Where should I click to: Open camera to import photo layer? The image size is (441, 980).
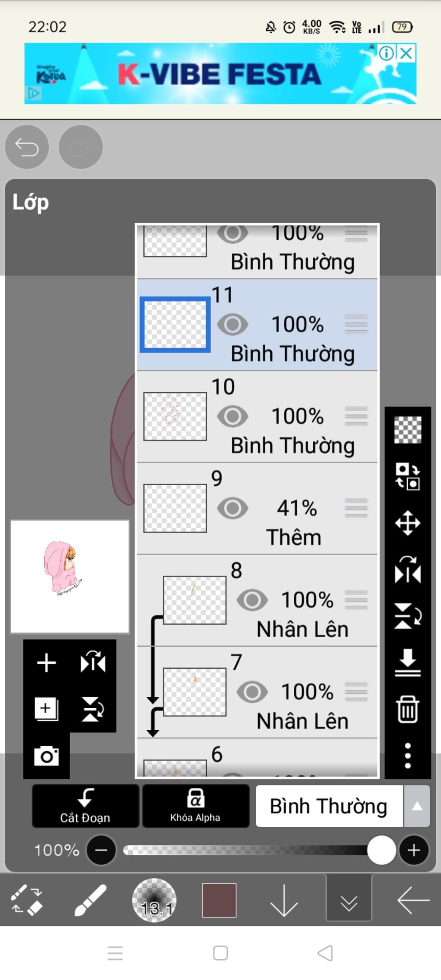pos(47,756)
